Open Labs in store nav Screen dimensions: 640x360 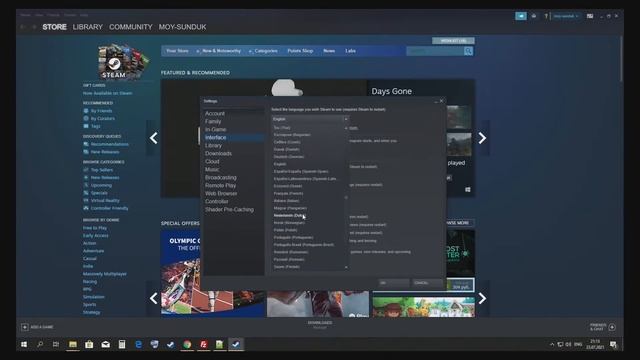click(350, 51)
